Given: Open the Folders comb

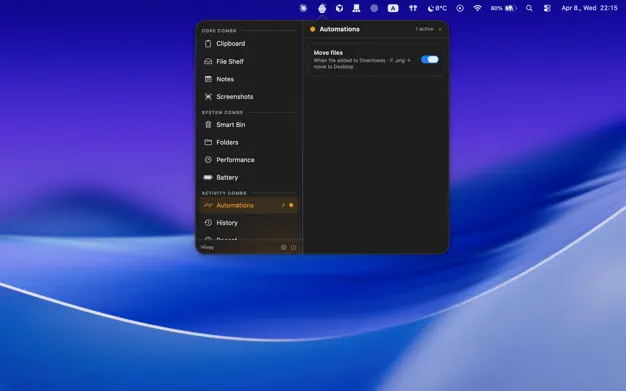Looking at the screenshot, I should pos(248,142).
